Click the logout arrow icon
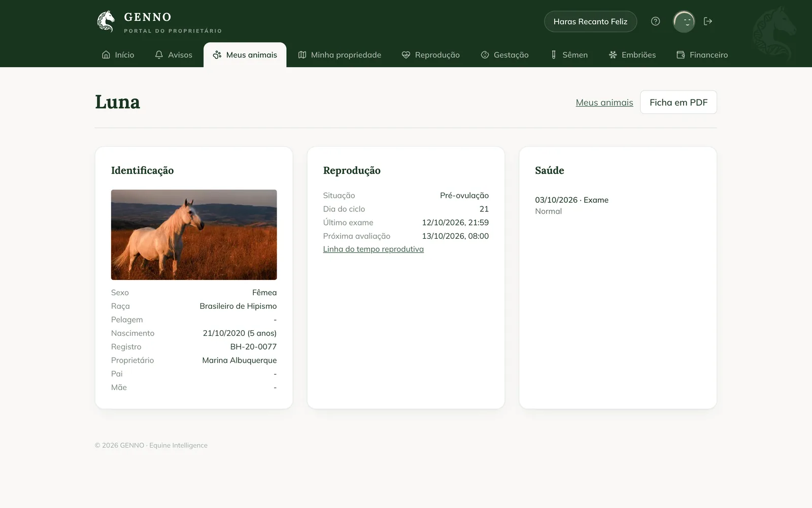812x508 pixels. click(708, 21)
